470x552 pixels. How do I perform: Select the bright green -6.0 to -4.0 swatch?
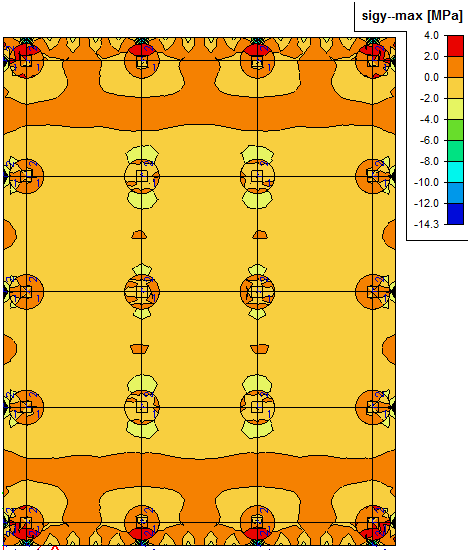[x=455, y=130]
